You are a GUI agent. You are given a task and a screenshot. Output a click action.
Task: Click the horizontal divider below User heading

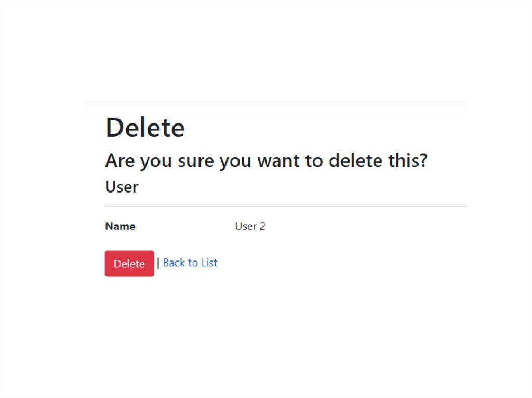[286, 206]
